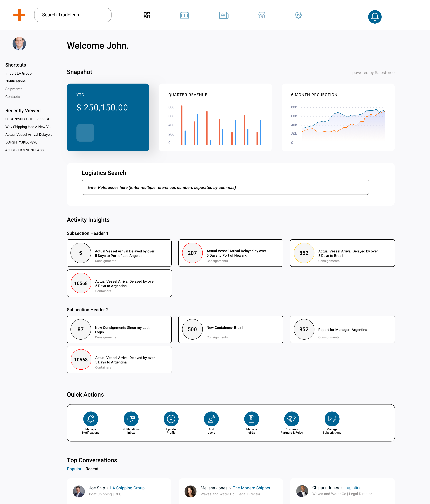Open settings via the gear icon
The image size is (430, 504).
(298, 15)
